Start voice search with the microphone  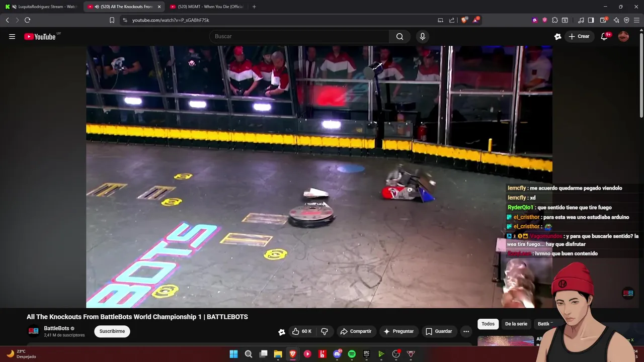[x=423, y=36]
